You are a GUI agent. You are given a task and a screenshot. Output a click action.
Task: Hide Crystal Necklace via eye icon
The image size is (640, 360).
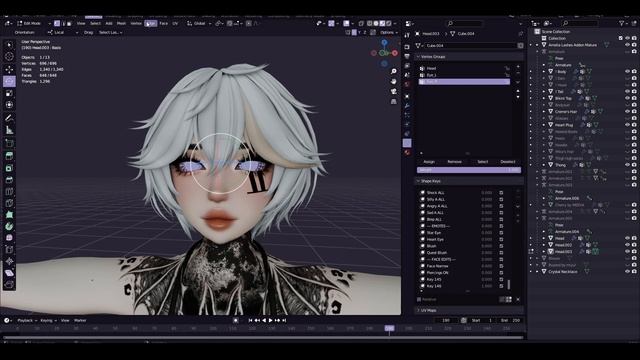click(x=627, y=271)
